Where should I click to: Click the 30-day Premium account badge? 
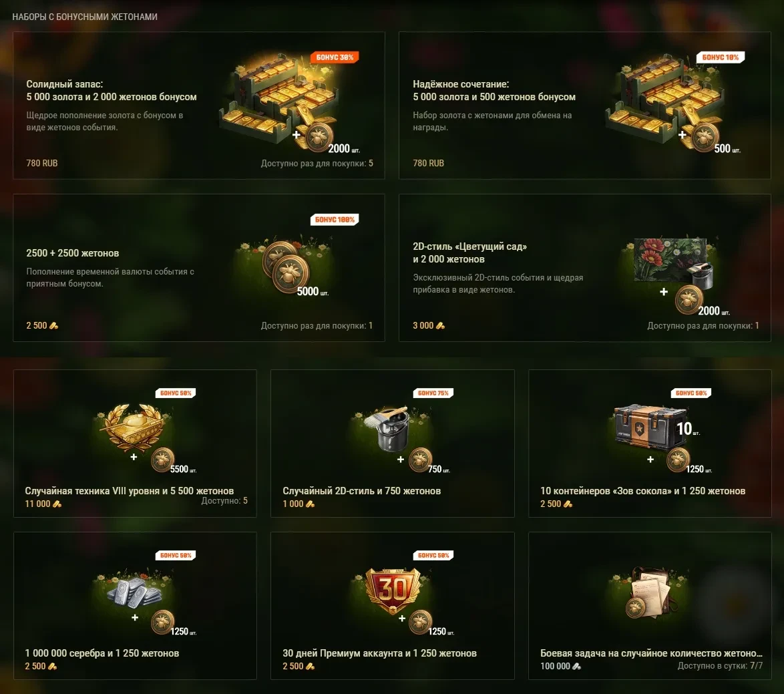point(393,590)
